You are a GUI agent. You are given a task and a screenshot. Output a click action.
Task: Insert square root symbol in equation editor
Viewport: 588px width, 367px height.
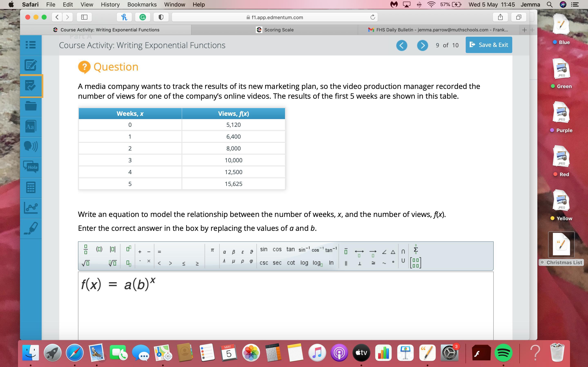86,263
